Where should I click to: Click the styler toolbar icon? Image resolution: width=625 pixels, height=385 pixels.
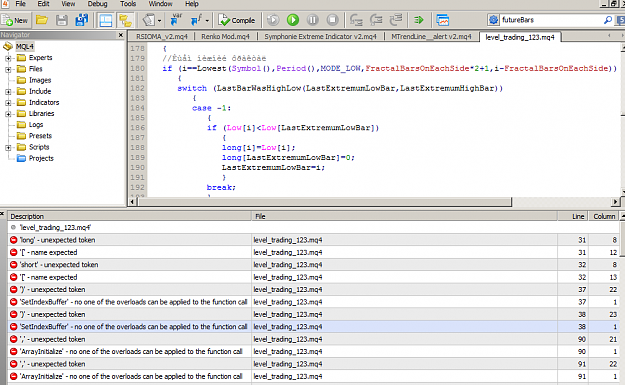coord(149,20)
